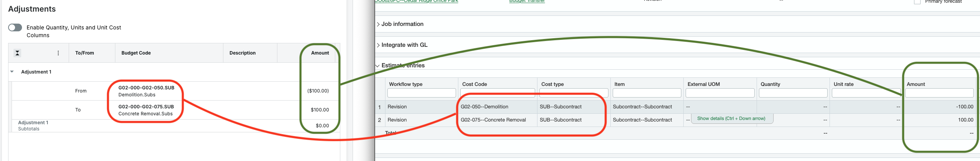The width and height of the screenshot is (980, 161).
Task: Sort by To/From column header
Action: (84, 53)
